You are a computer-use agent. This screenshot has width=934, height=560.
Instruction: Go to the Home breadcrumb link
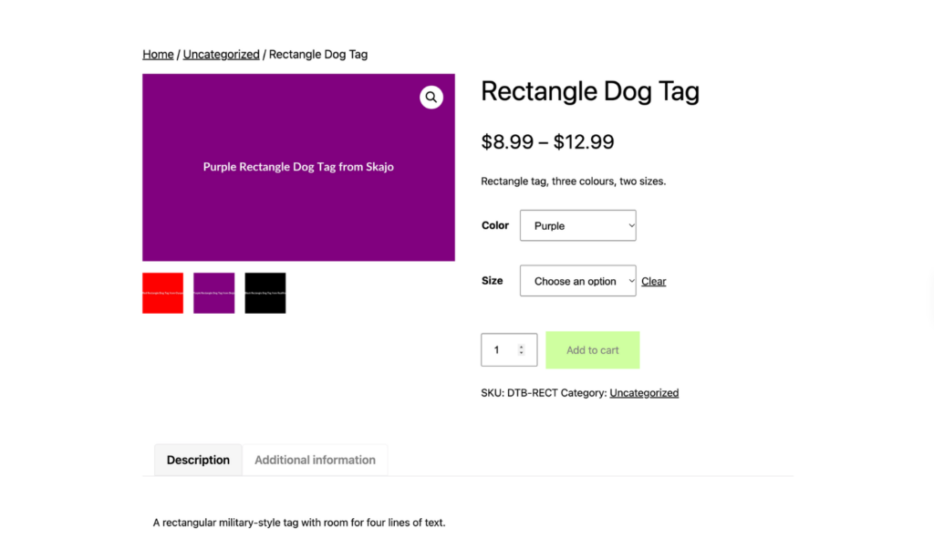click(x=158, y=54)
